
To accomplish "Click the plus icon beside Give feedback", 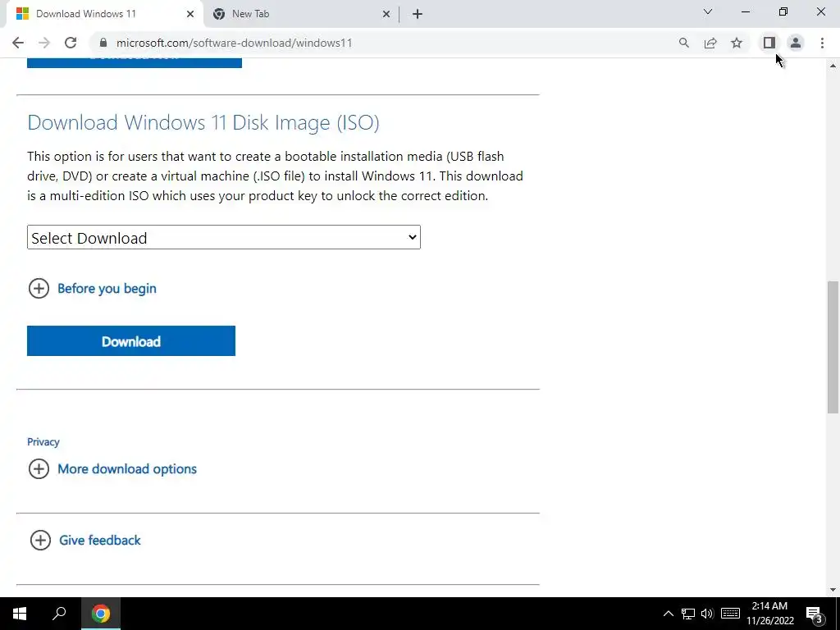I will [x=40, y=540].
